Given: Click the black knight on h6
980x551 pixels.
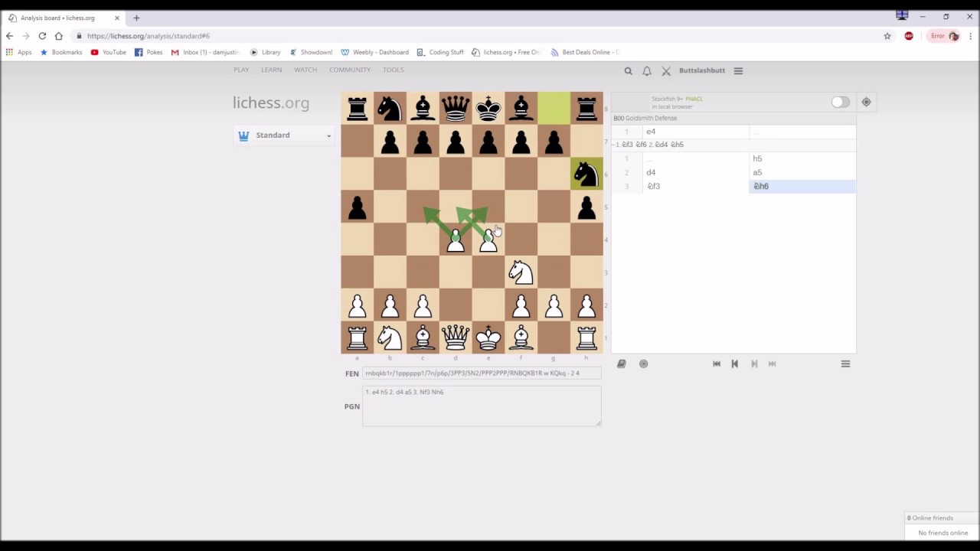Looking at the screenshot, I should click(x=586, y=174).
